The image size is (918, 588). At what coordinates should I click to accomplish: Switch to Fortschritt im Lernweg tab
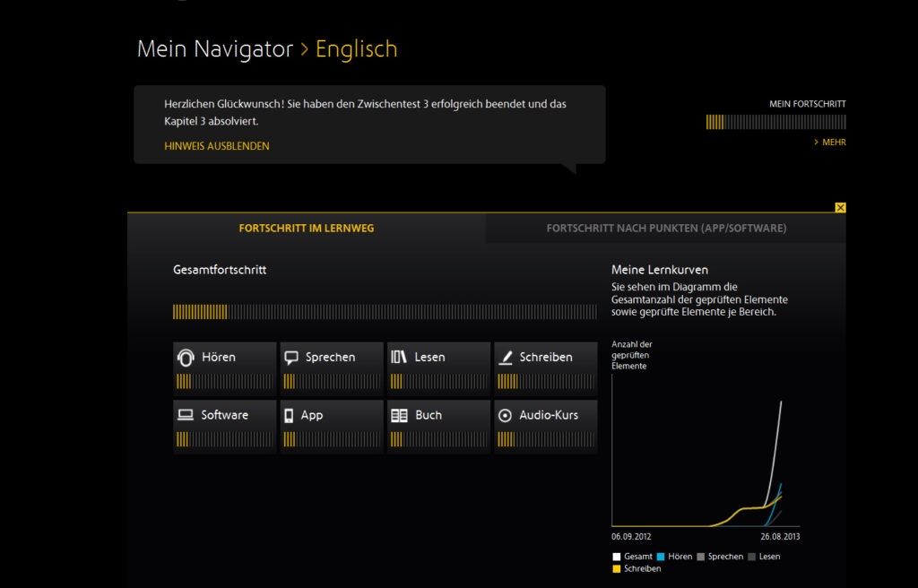point(307,229)
